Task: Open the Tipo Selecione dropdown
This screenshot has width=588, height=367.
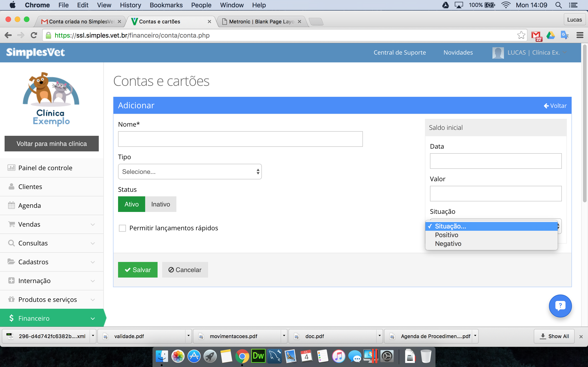Action: (190, 172)
